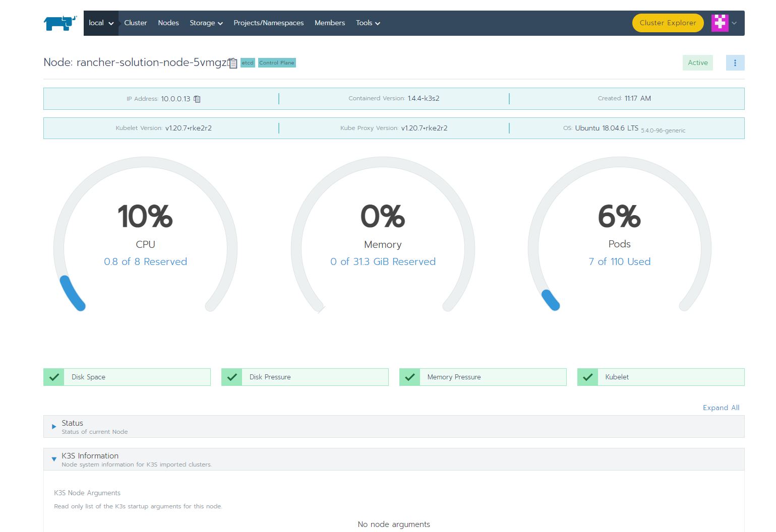Open the node actions vertical-dots menu

point(735,63)
